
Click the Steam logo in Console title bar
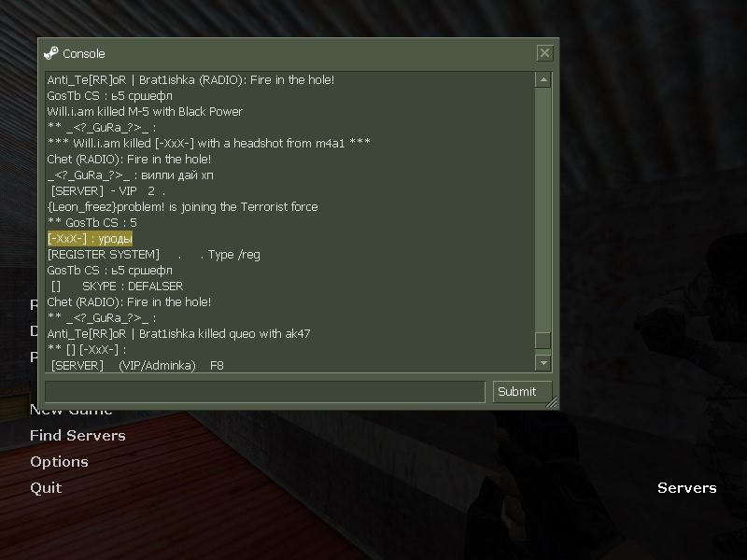51,53
